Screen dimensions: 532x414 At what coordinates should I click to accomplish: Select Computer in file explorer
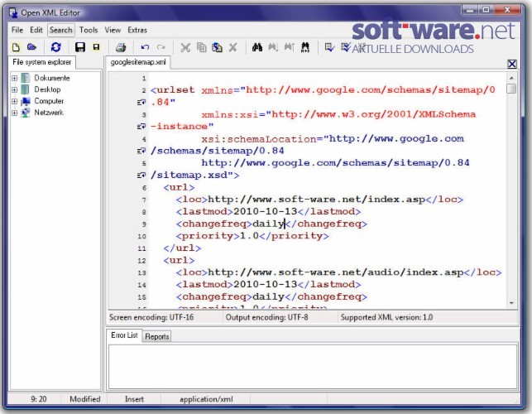[49, 101]
